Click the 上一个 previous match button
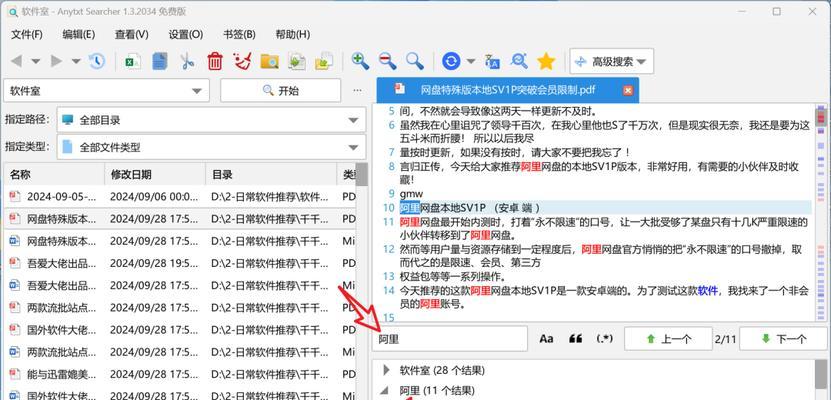831x400 pixels. tap(668, 339)
